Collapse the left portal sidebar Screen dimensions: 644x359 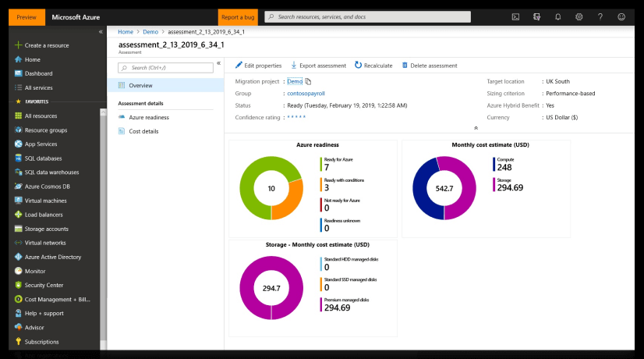101,32
